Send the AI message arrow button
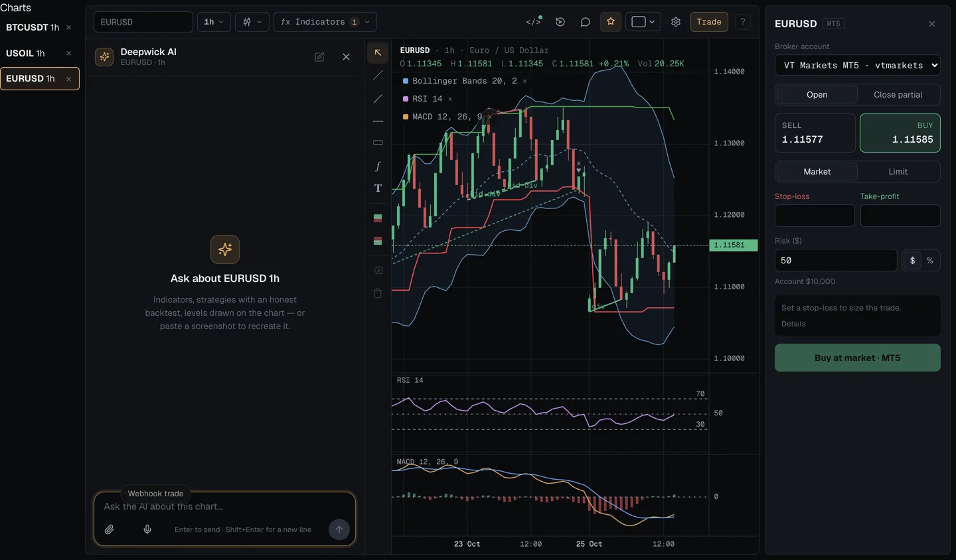Viewport: 956px width, 560px height. [x=339, y=529]
